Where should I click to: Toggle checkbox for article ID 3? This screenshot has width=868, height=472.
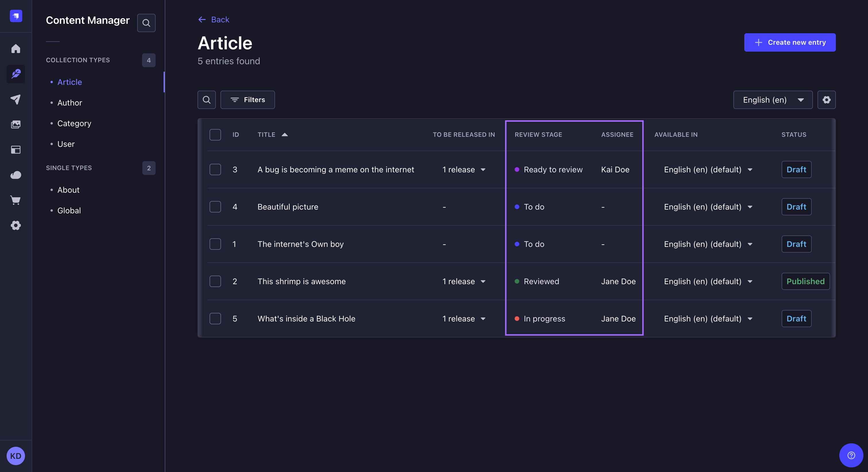[215, 169]
